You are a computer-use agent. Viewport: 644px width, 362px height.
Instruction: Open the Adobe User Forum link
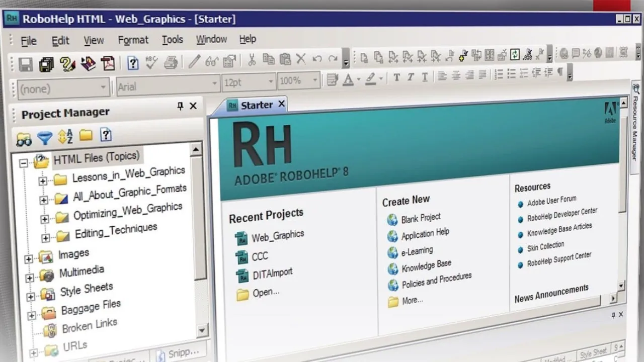point(552,201)
